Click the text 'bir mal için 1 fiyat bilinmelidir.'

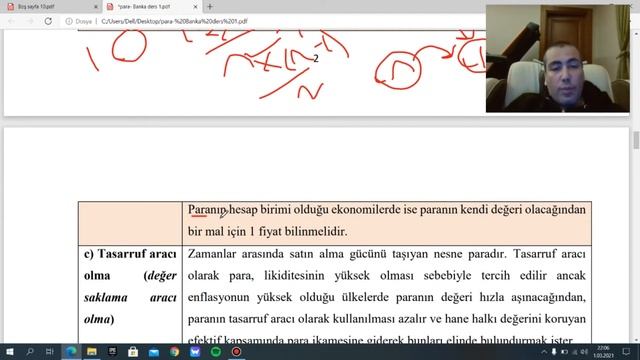click(267, 231)
